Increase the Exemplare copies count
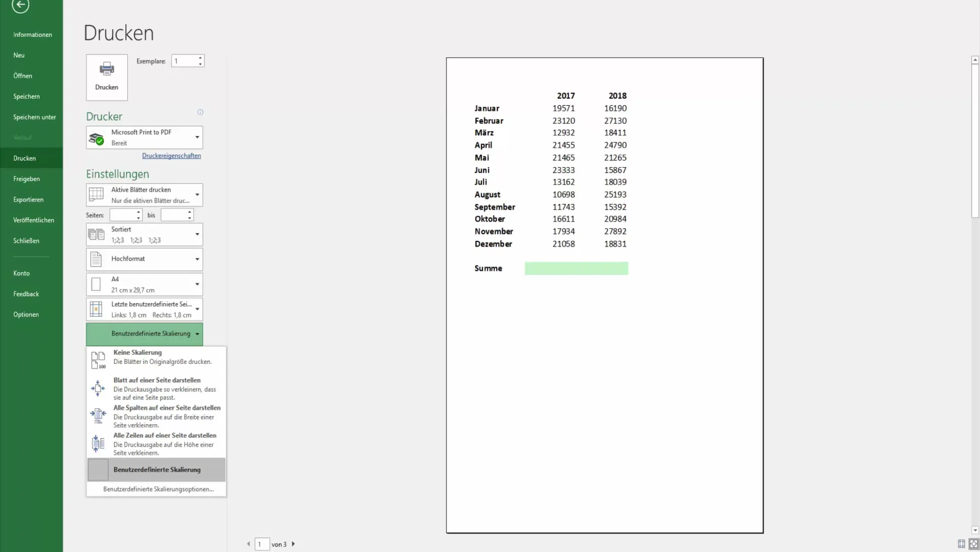This screenshot has width=980, height=552. point(200,58)
